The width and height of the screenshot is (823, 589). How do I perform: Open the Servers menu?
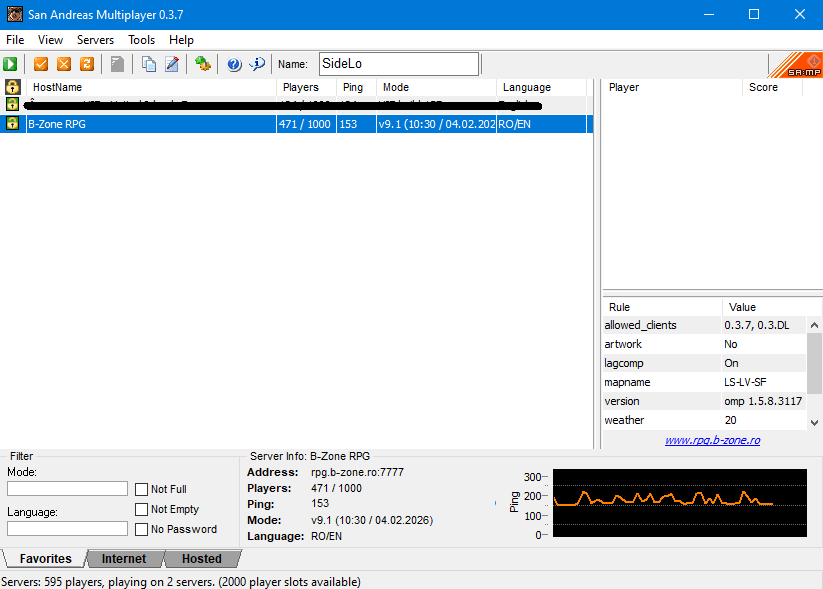(95, 40)
